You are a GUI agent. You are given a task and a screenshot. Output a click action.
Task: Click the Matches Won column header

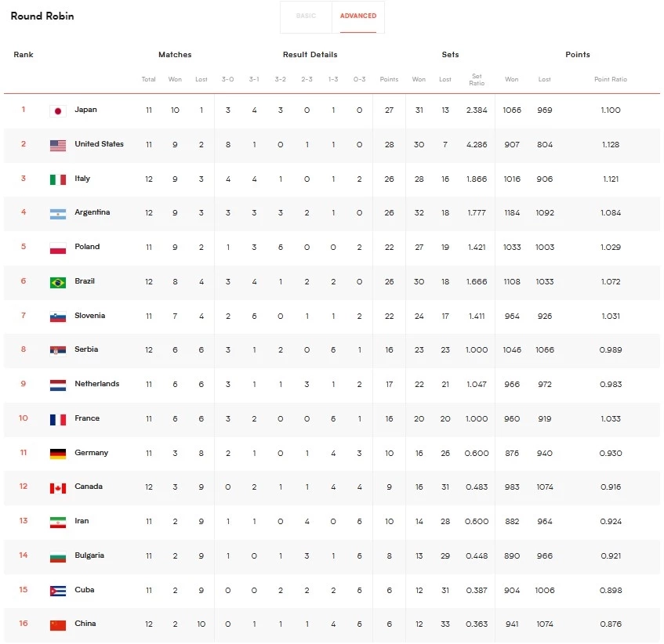175,79
